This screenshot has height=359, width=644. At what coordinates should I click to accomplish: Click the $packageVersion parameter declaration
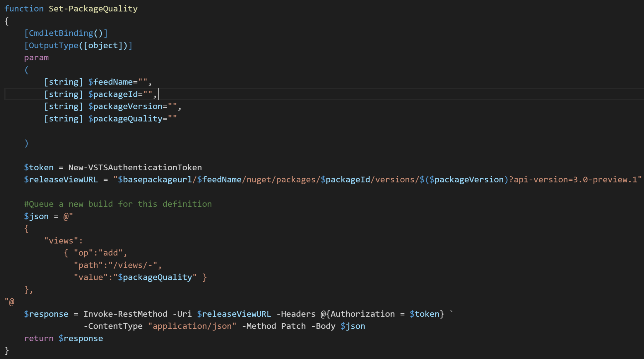tap(128, 106)
